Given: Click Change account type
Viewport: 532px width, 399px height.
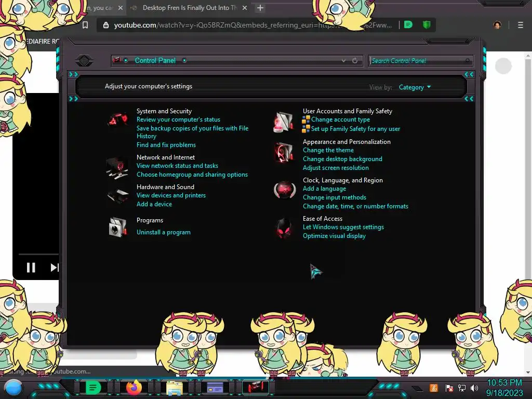Looking at the screenshot, I should click(x=341, y=119).
